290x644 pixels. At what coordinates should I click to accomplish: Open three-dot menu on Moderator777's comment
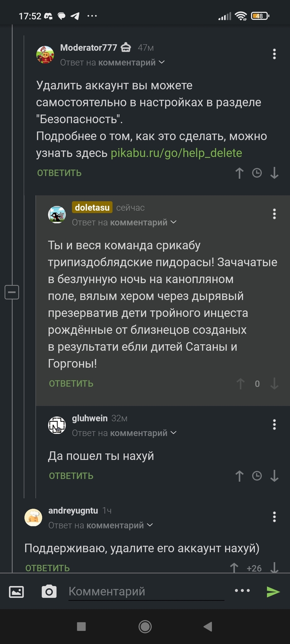[274, 54]
